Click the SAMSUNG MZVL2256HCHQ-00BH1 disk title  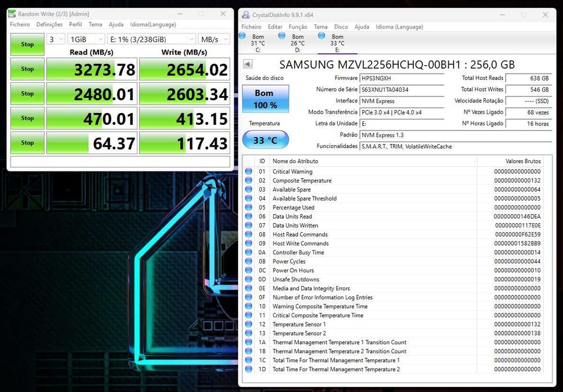click(x=397, y=65)
